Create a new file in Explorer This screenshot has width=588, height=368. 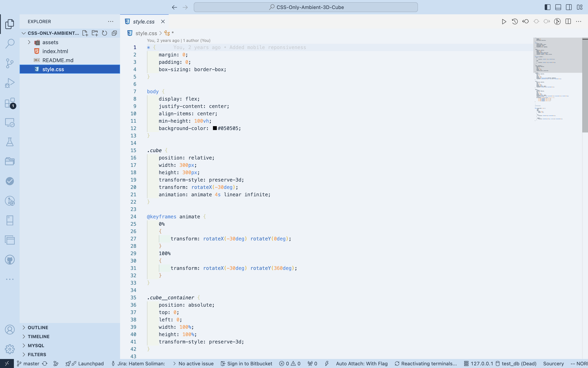(85, 33)
